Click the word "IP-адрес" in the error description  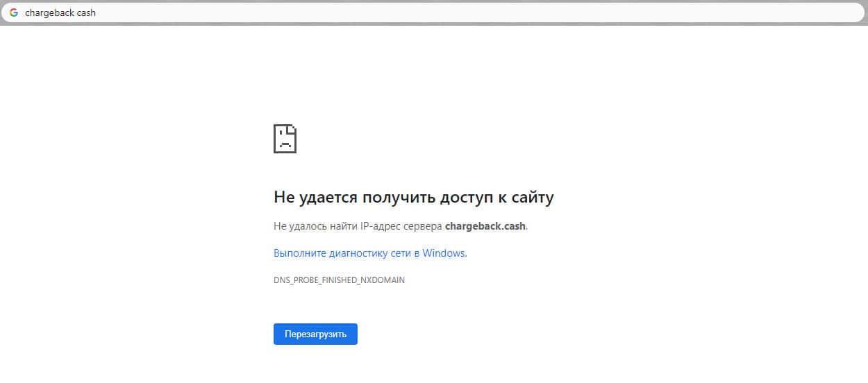point(378,226)
